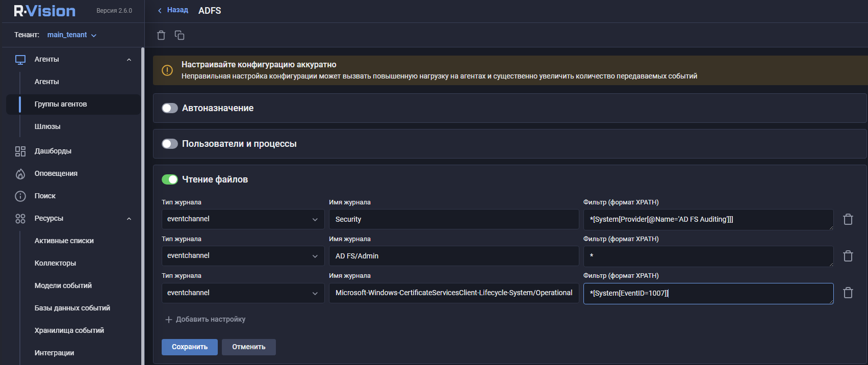
Task: Open journal type dropdown for CertificateServicesClient row
Action: pyautogui.click(x=243, y=293)
